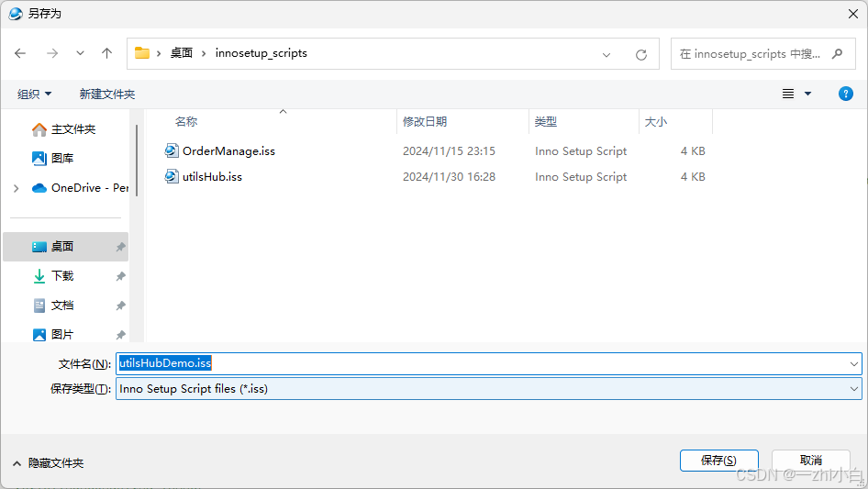Image resolution: width=868 pixels, height=489 pixels.
Task: Create a folder with 新建文件夹
Action: 107,94
